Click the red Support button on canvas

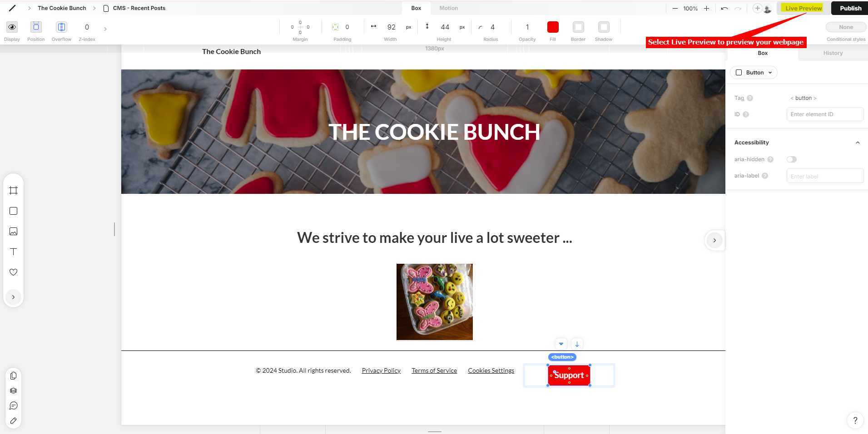(x=569, y=375)
